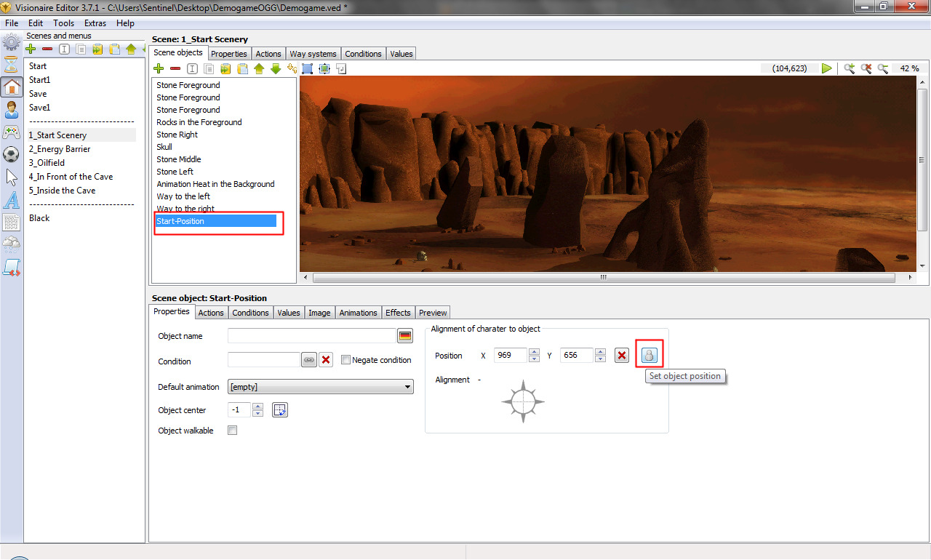Open the soccer ball items section

click(11, 154)
